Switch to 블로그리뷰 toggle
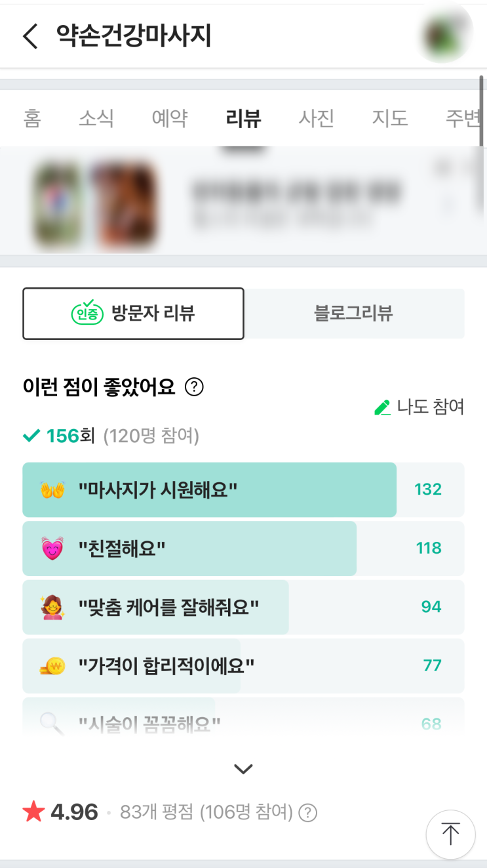 coord(354,314)
